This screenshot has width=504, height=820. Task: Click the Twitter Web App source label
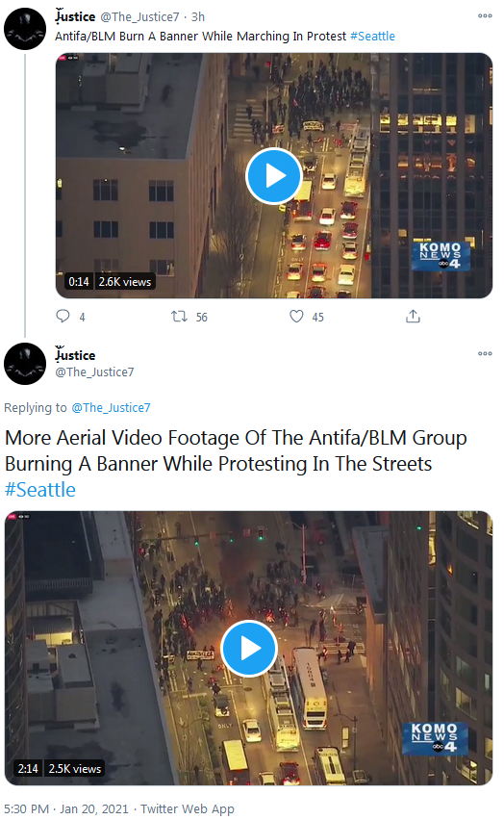coord(188,809)
